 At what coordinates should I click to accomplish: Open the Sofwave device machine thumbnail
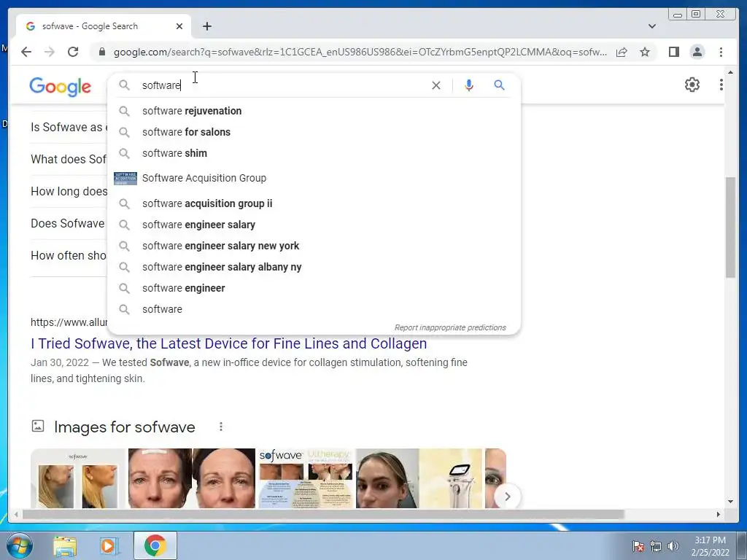tap(451, 478)
